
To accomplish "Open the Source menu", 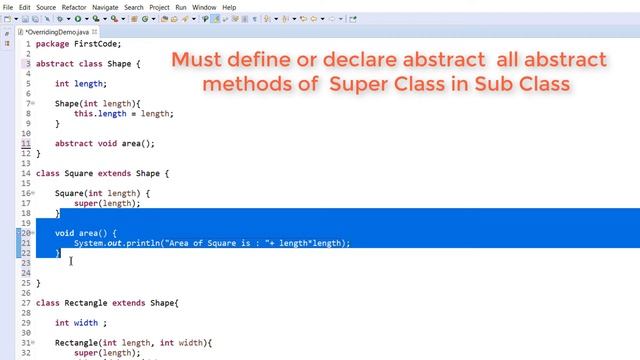I will click(x=46, y=7).
